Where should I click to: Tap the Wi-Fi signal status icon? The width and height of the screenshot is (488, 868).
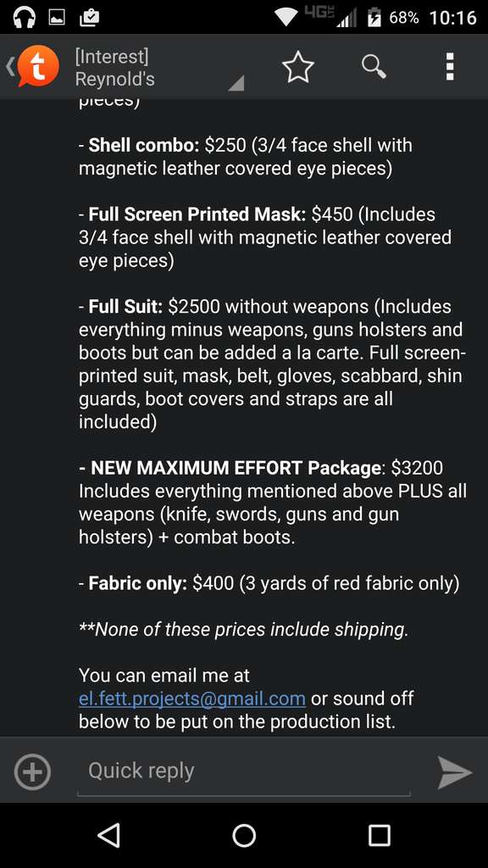286,17
